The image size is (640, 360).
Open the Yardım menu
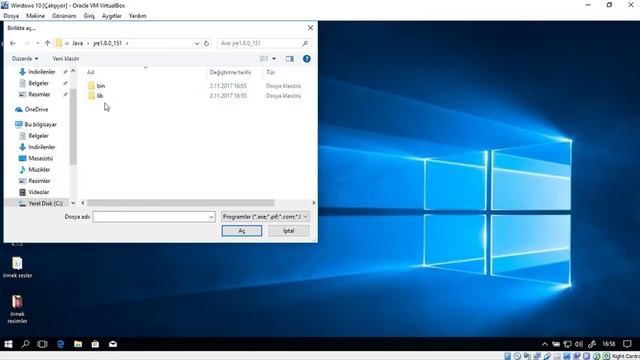point(138,16)
